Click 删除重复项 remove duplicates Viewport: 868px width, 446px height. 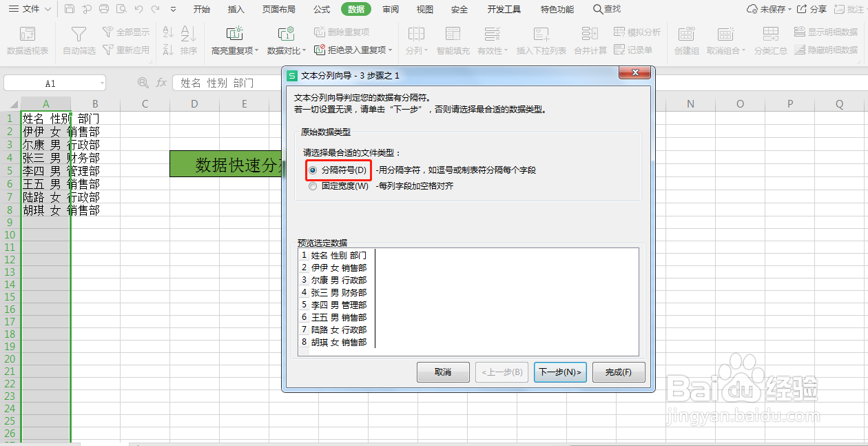tap(342, 32)
